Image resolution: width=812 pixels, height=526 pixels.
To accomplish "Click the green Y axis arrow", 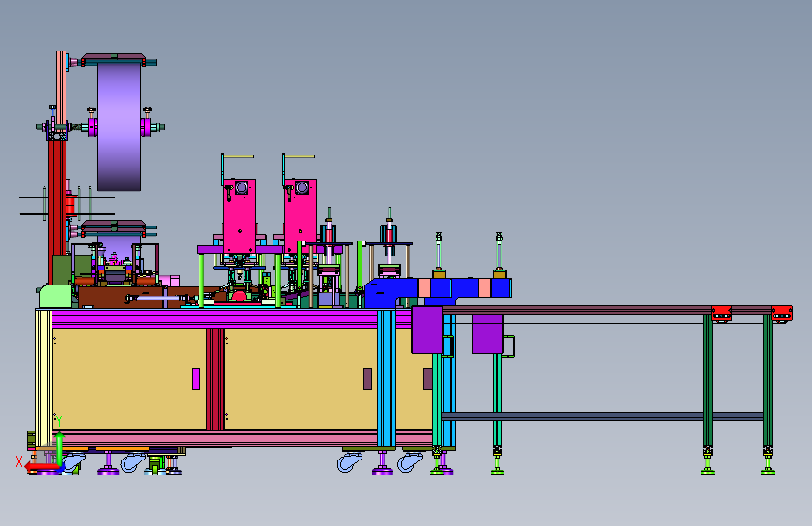I will coord(60,449).
